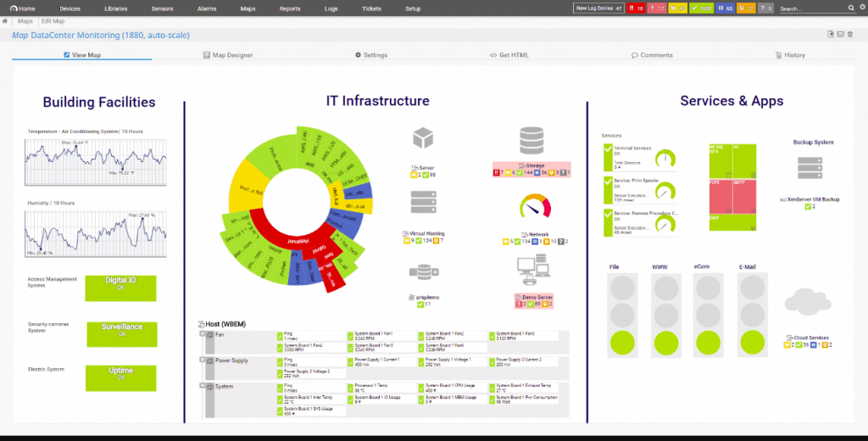
Task: Open the red Down sensors status showing 10
Action: pyautogui.click(x=636, y=8)
